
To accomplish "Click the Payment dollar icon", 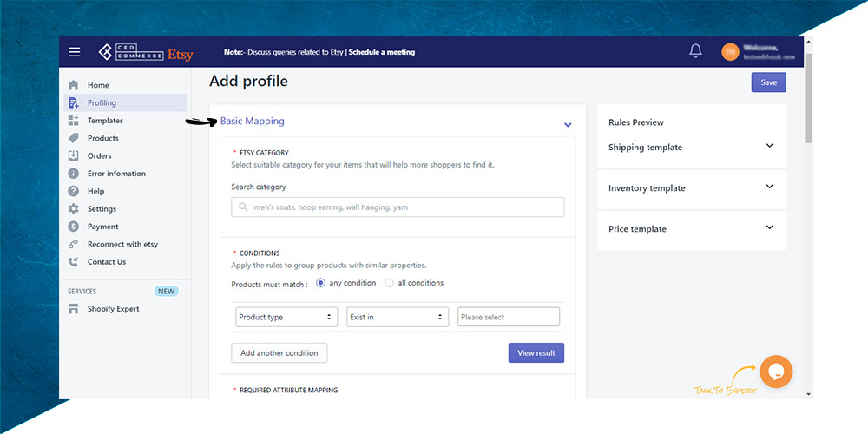I will pos(73,227).
